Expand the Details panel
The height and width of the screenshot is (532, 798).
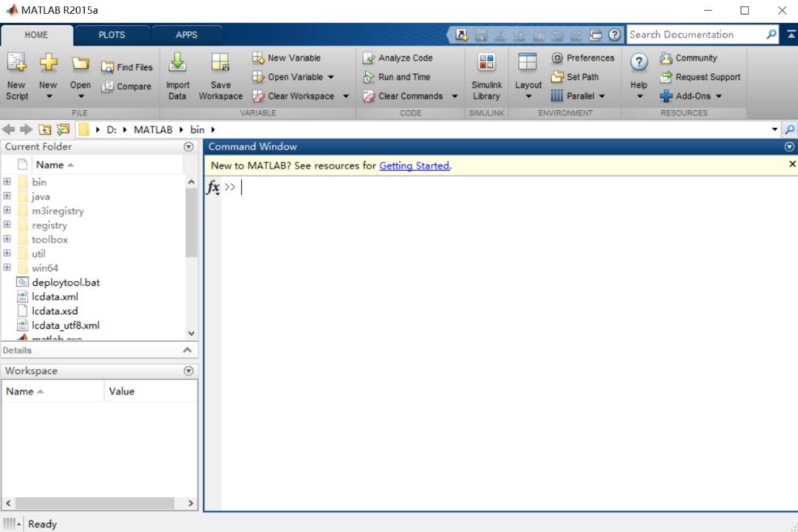[187, 350]
